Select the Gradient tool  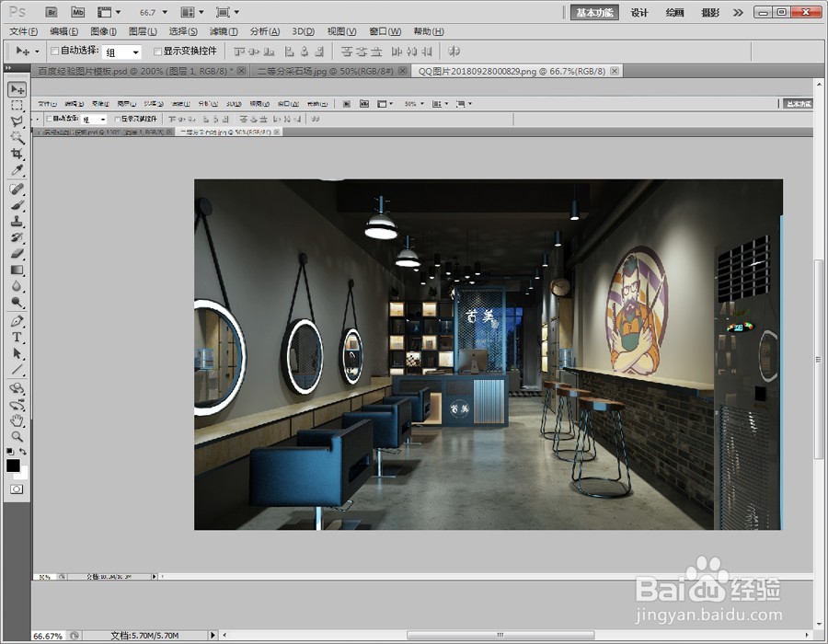point(17,270)
